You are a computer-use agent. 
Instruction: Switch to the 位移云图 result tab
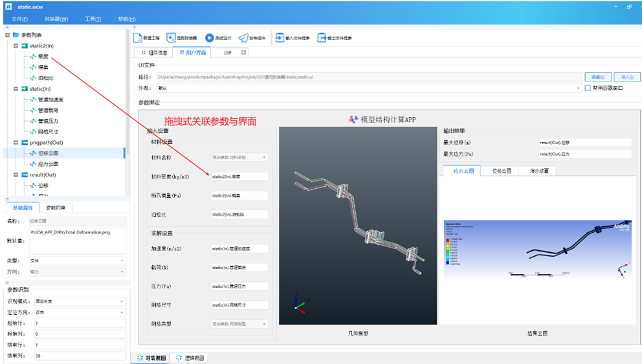[x=502, y=171]
